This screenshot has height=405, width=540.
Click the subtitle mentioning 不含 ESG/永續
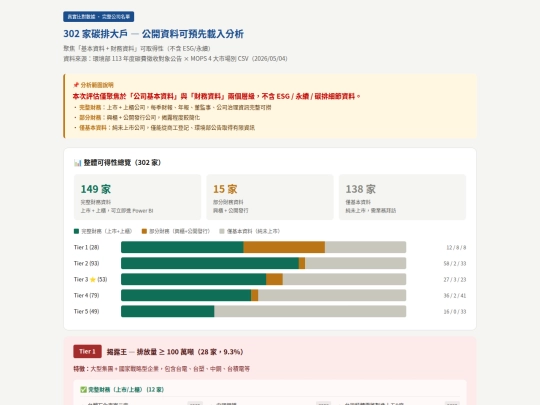point(137,49)
